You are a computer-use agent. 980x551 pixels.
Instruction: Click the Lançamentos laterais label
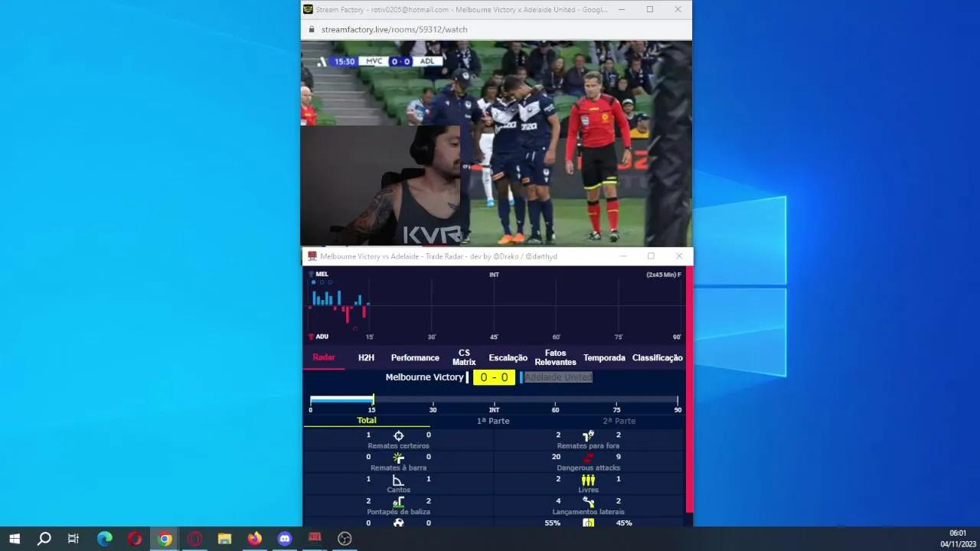pyautogui.click(x=588, y=512)
